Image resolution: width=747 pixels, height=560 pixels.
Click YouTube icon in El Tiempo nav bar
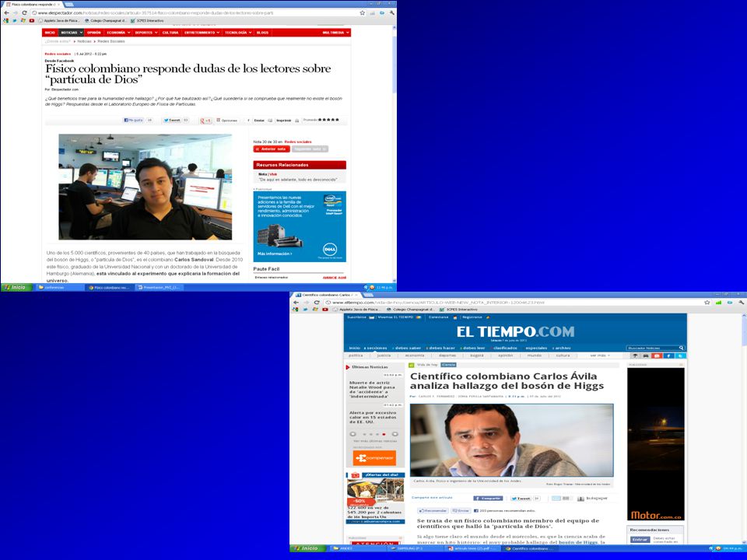pyautogui.click(x=657, y=355)
